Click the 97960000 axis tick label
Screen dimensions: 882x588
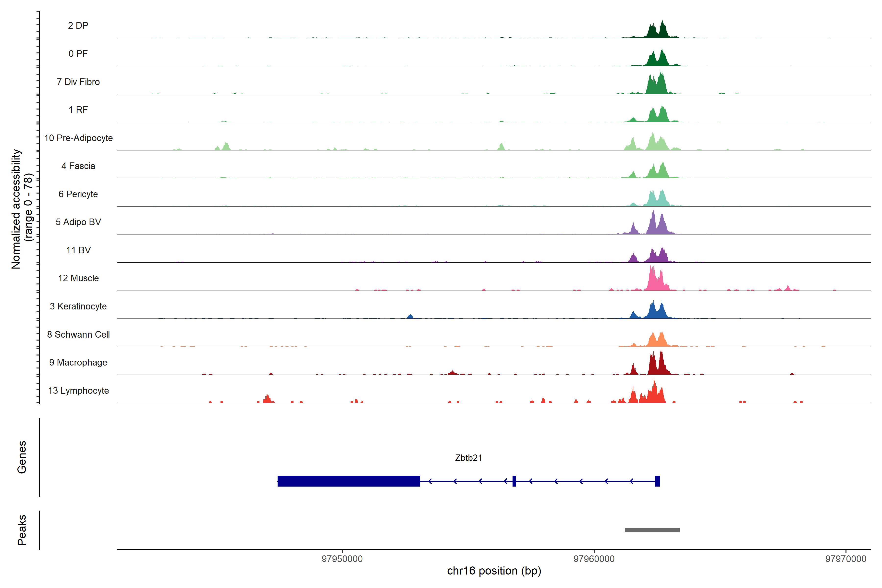pyautogui.click(x=594, y=559)
